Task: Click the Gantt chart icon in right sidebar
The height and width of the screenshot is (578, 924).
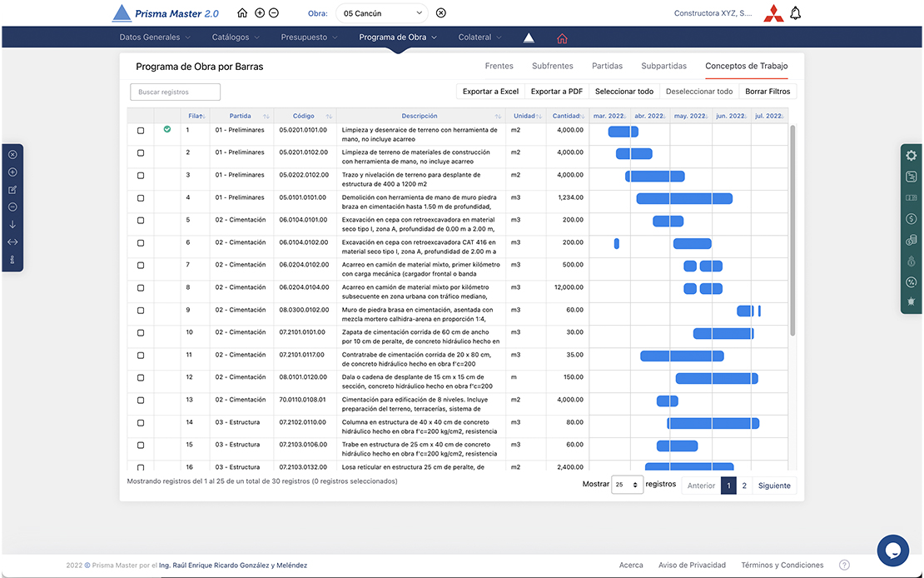Action: coord(911,177)
